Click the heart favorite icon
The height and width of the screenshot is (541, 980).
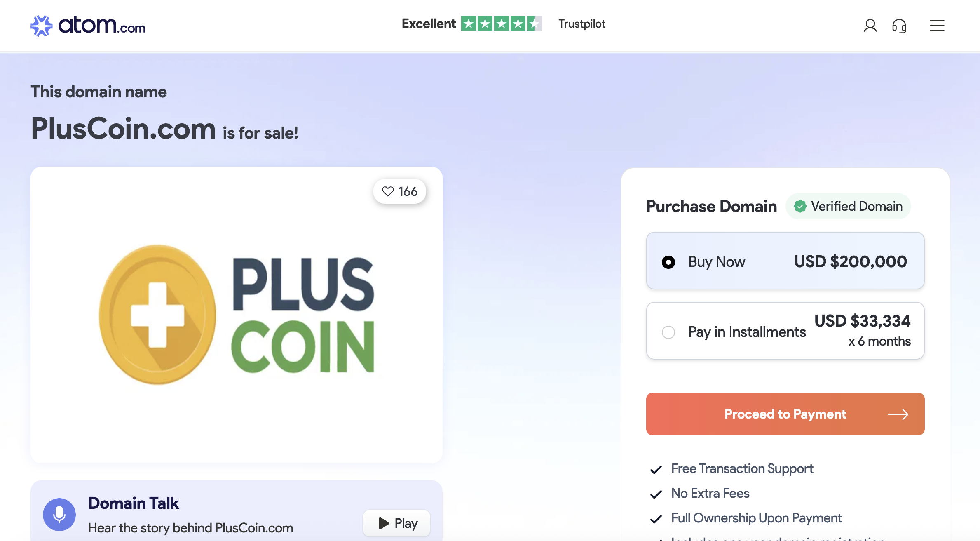(388, 191)
